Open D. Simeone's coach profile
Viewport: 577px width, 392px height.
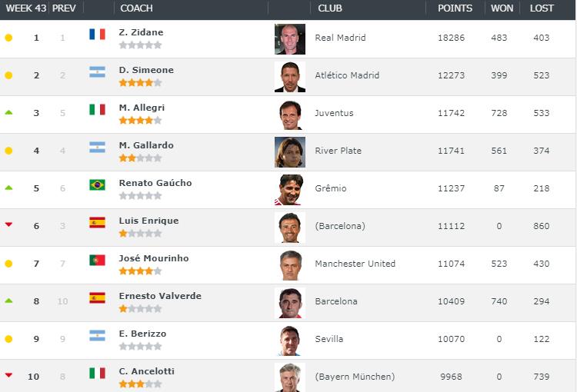point(146,70)
